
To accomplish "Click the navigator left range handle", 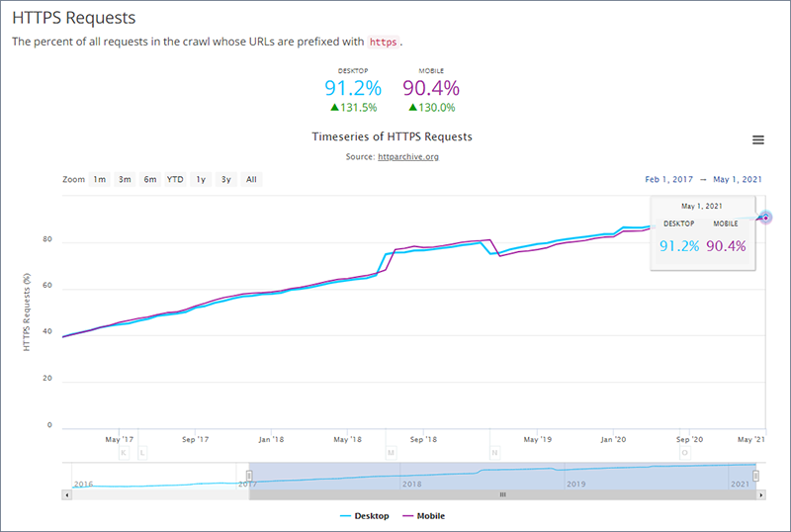I will click(x=249, y=476).
